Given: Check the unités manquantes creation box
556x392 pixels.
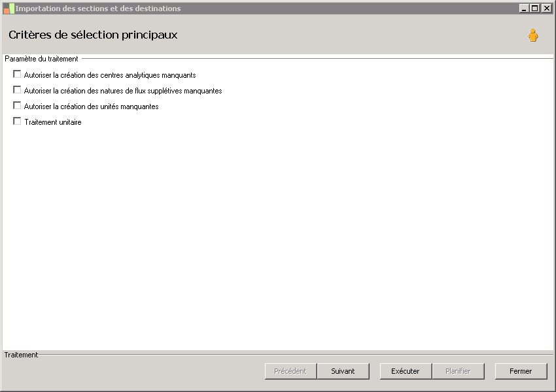Looking at the screenshot, I should pos(17,106).
